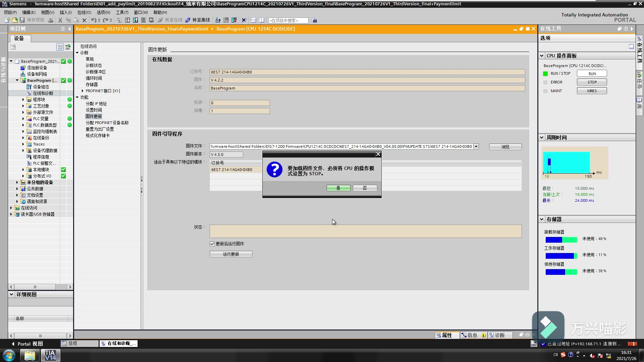
Task: Open 设备组态 in project tree
Action: click(x=41, y=87)
